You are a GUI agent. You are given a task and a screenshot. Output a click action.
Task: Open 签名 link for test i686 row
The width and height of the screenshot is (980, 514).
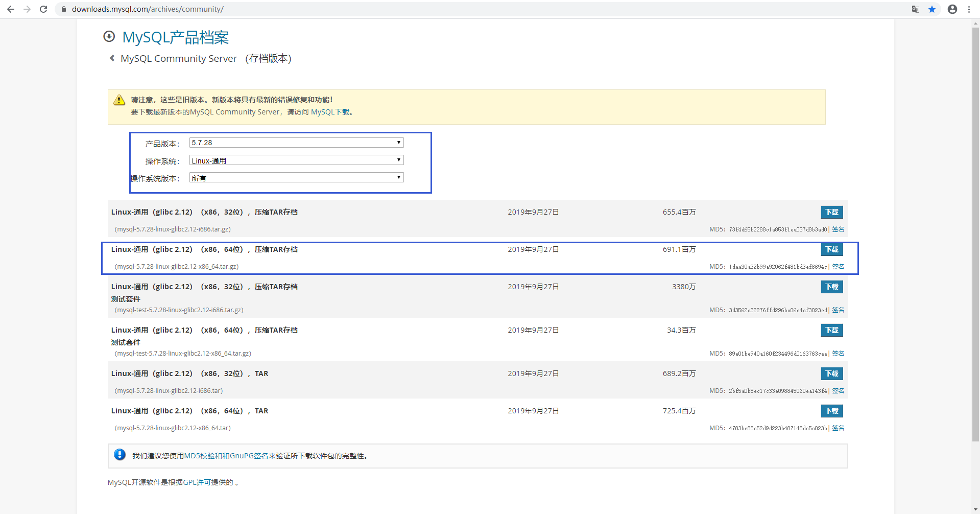click(838, 310)
